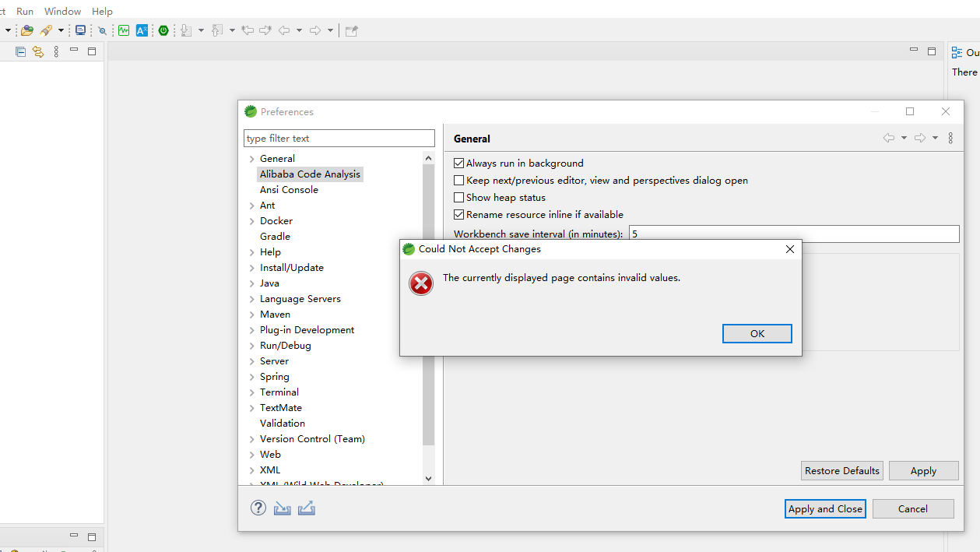Disable Rename resource inline if available
The image size is (980, 552).
click(x=459, y=214)
